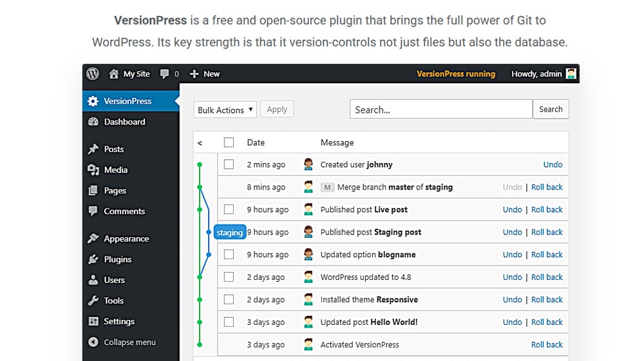Screen dimensions: 644x361
Task: Click the Message column header
Action: coord(337,142)
